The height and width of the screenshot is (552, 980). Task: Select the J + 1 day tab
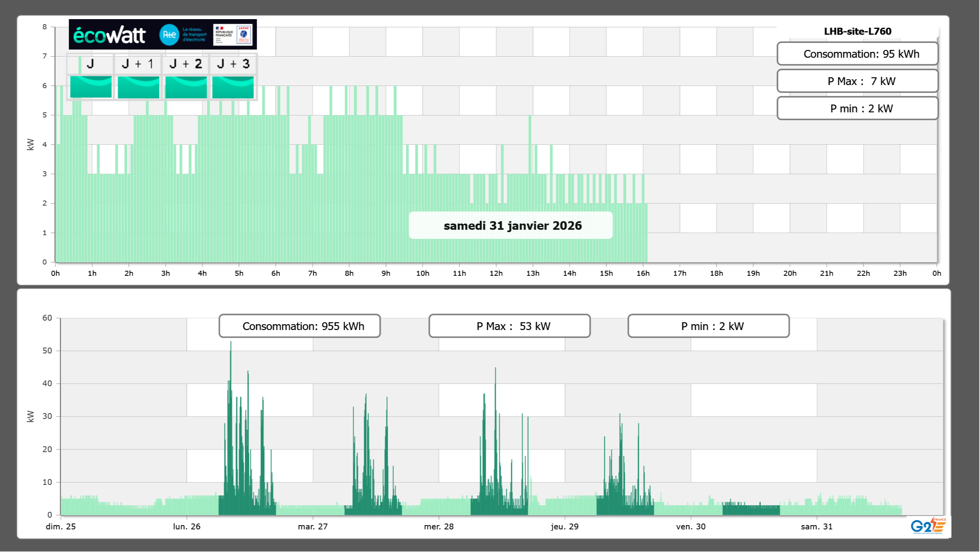(138, 64)
